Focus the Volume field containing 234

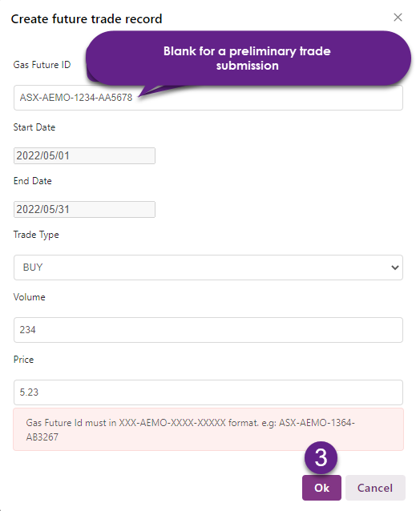[208, 330]
